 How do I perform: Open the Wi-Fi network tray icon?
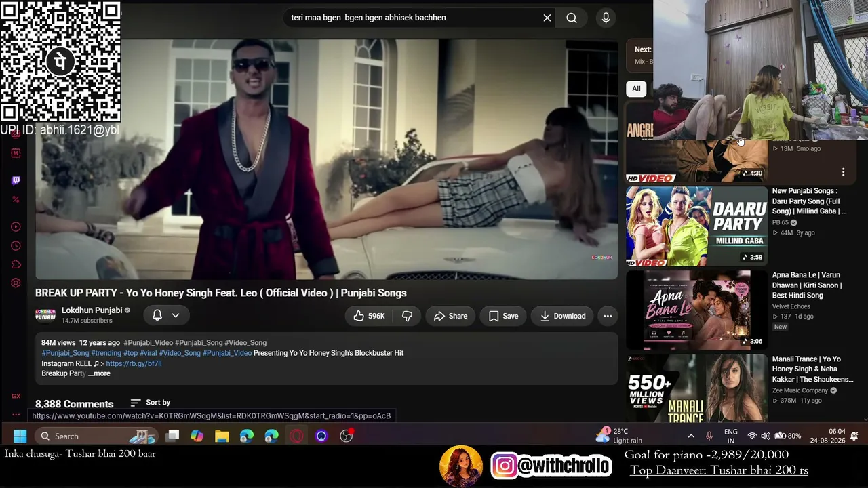click(x=751, y=436)
